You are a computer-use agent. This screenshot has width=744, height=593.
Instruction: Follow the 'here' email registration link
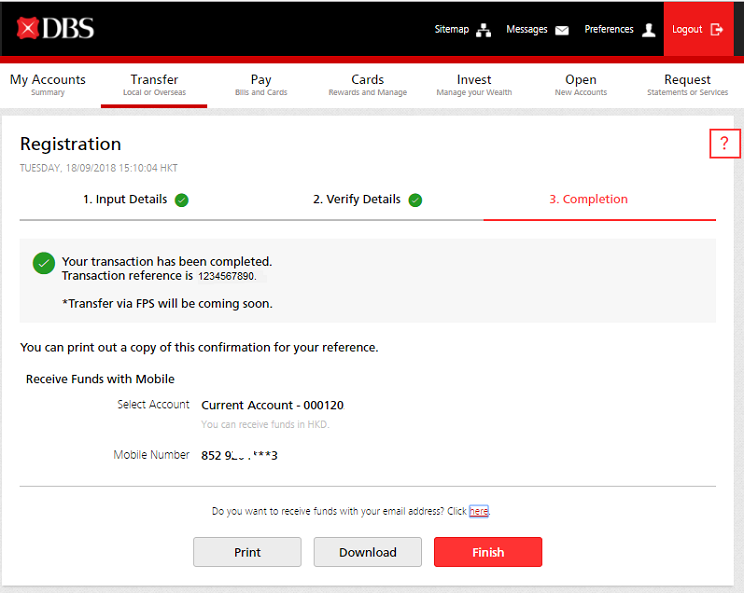(479, 511)
